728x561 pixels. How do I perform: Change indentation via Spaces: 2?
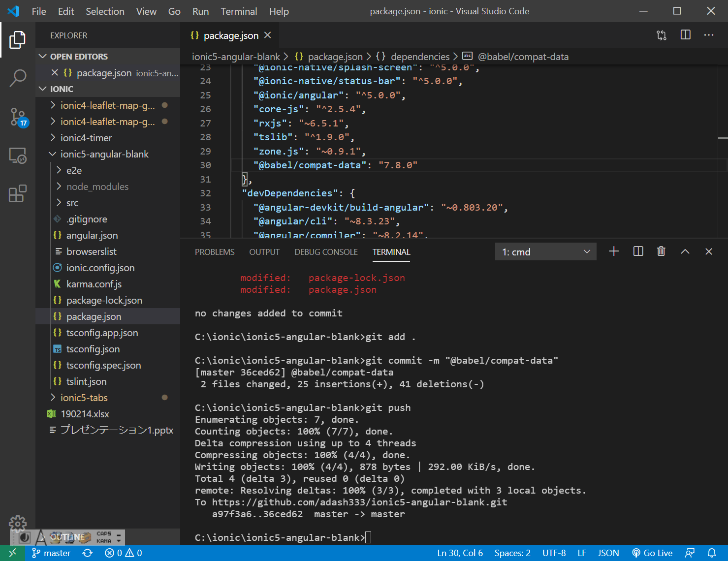tap(512, 553)
